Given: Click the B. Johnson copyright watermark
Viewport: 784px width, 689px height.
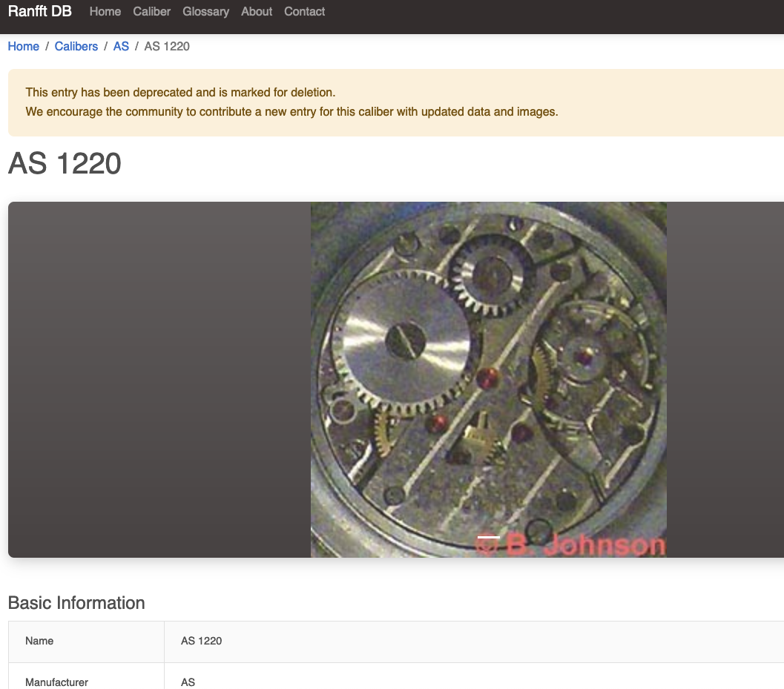Looking at the screenshot, I should [570, 546].
